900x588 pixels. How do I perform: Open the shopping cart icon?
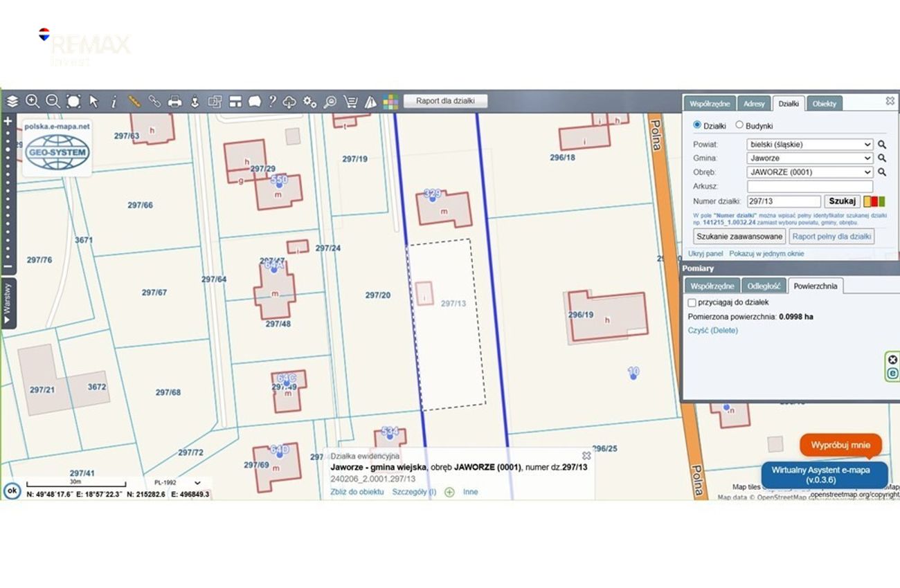(x=350, y=102)
